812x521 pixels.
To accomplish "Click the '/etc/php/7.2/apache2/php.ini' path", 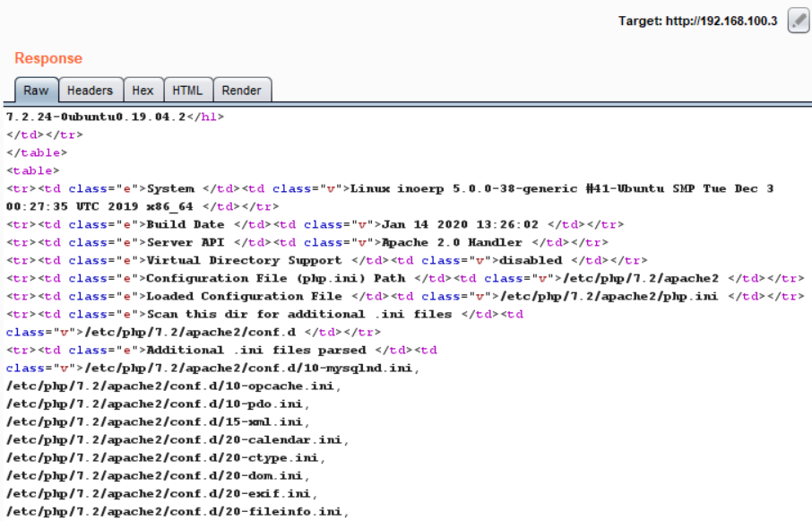I will pyautogui.click(x=609, y=296).
